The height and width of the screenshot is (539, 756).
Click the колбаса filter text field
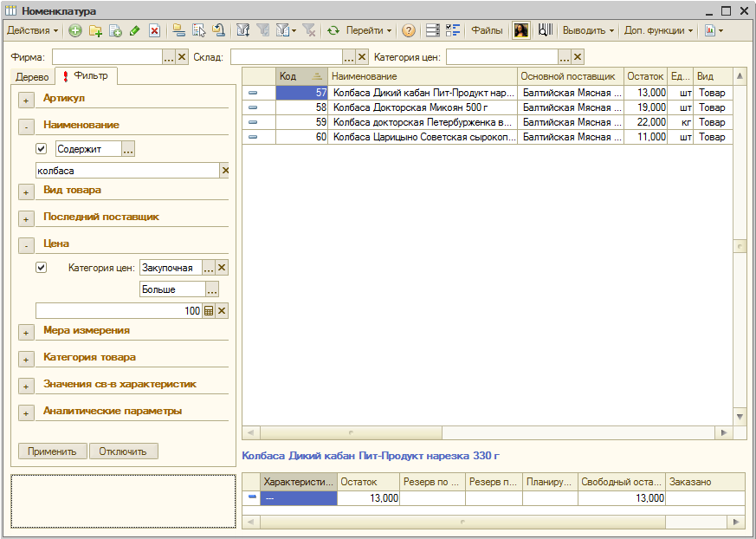coord(127,171)
